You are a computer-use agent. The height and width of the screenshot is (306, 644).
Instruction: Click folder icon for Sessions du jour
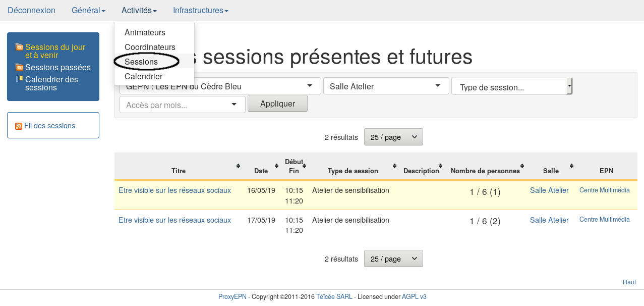click(19, 47)
